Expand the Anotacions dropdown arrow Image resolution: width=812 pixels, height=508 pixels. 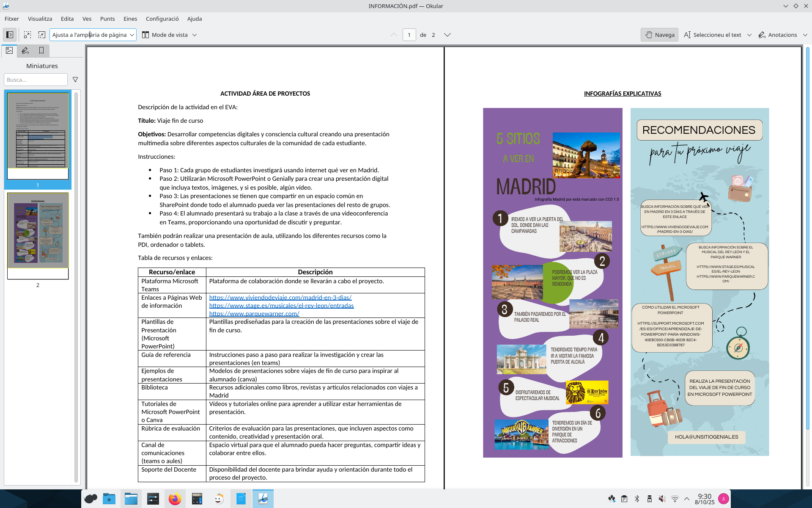pos(805,35)
